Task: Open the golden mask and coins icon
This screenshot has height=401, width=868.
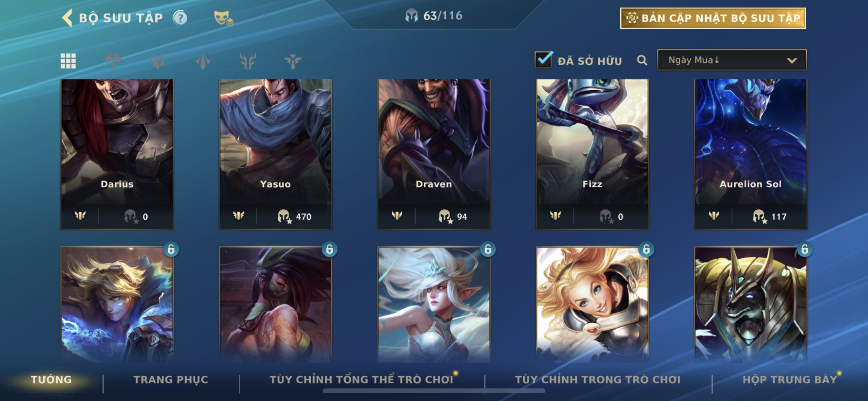Action: point(223,18)
